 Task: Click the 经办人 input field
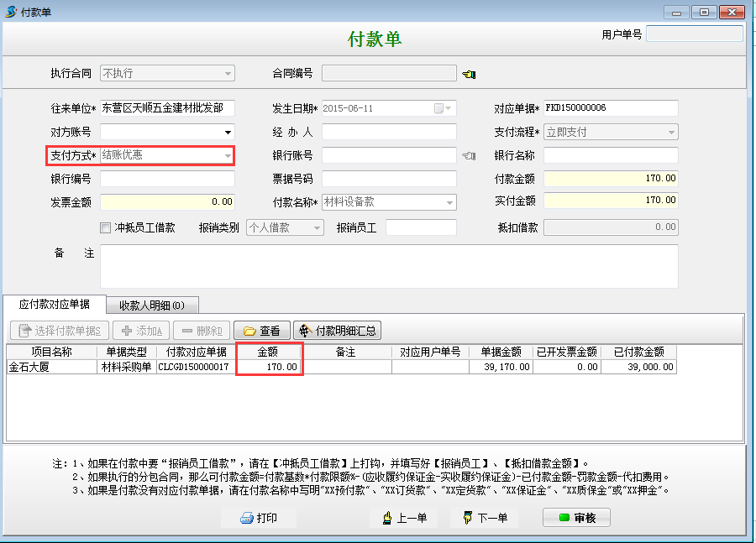point(389,132)
